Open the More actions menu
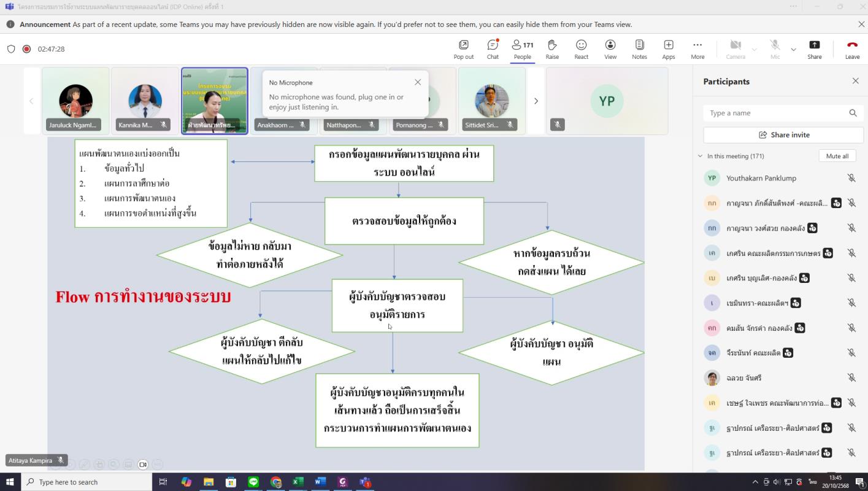Viewport: 868px width, 491px height. 697,49
